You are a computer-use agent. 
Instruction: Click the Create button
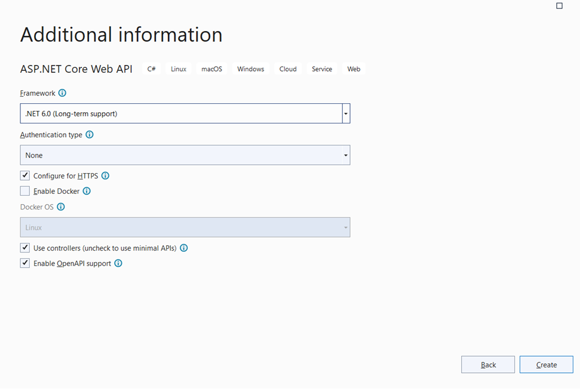tap(545, 364)
